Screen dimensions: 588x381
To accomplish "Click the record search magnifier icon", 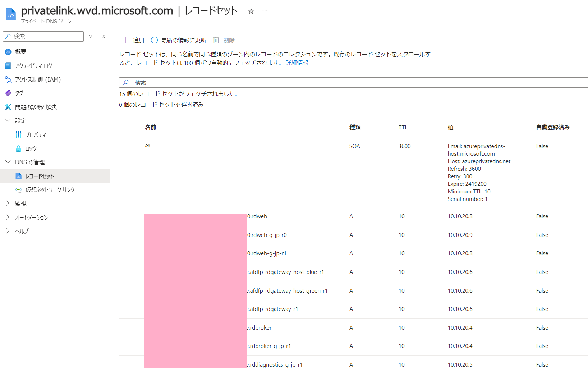I will [126, 82].
